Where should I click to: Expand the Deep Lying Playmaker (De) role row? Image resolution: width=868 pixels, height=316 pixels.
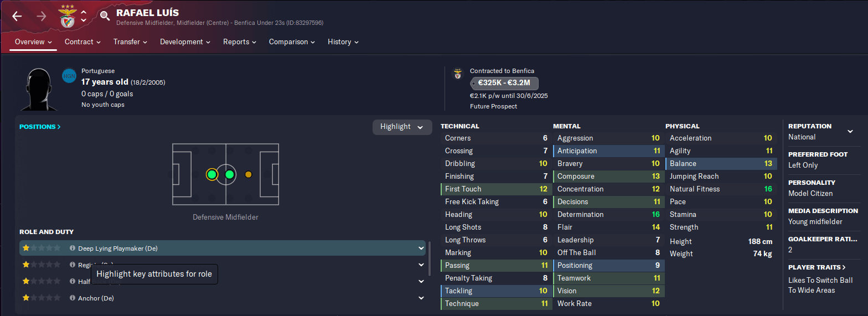coord(421,248)
